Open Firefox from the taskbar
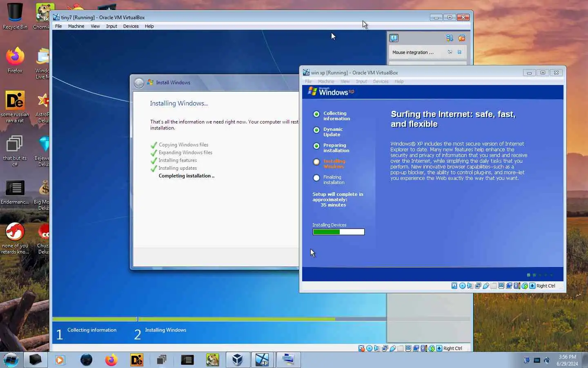588x368 pixels. point(111,360)
